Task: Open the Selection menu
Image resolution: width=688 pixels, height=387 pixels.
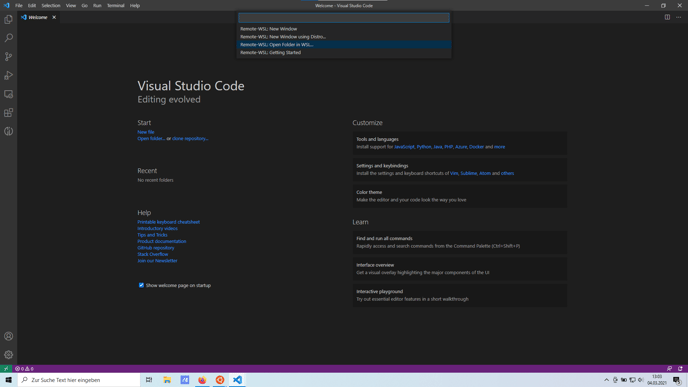Action: coord(51,6)
